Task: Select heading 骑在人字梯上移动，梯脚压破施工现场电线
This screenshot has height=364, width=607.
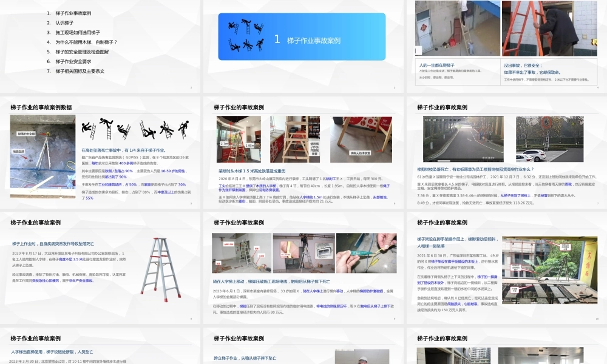Action: tap(271, 281)
